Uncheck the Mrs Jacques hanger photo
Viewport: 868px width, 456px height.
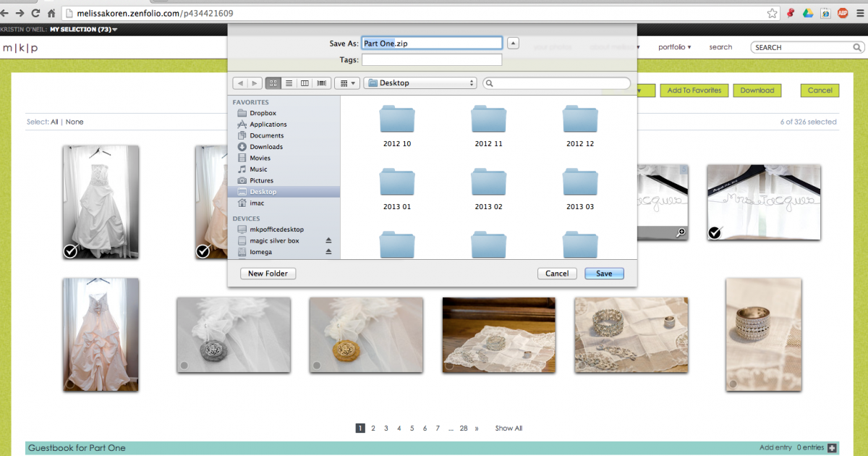click(x=715, y=232)
